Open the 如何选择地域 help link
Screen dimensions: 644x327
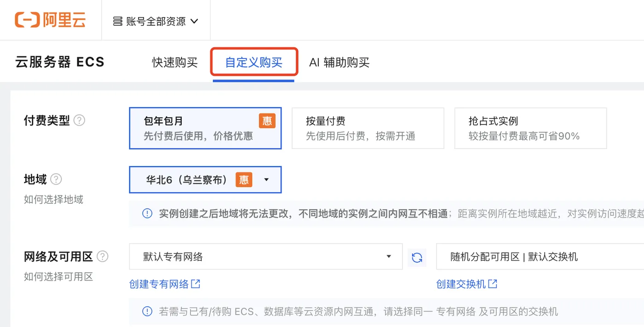coord(53,200)
